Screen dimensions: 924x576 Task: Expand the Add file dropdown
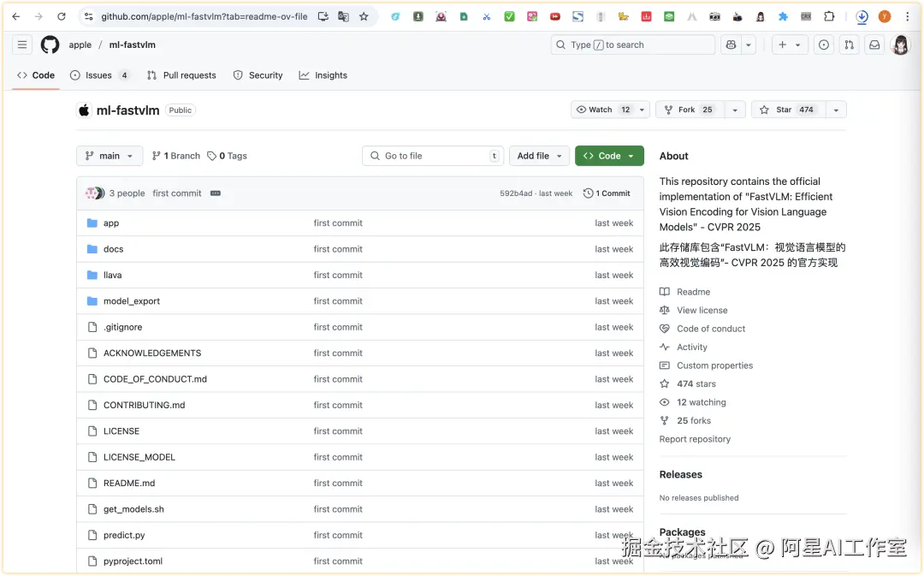[539, 157]
